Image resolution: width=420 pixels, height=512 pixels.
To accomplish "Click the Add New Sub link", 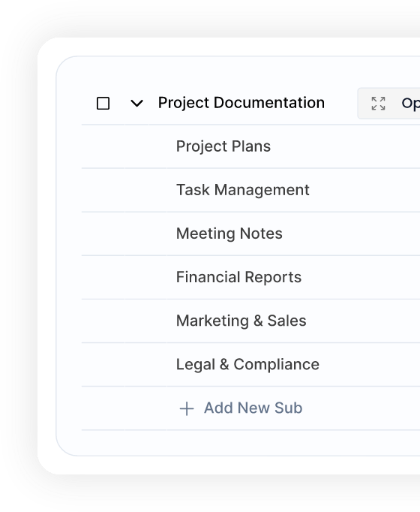I will pos(253,408).
